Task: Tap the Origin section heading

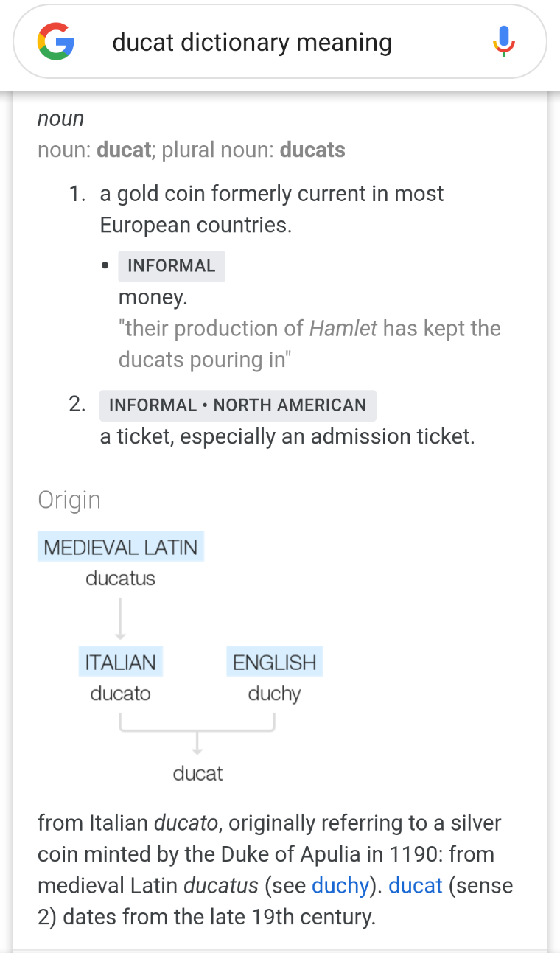Action: (69, 500)
